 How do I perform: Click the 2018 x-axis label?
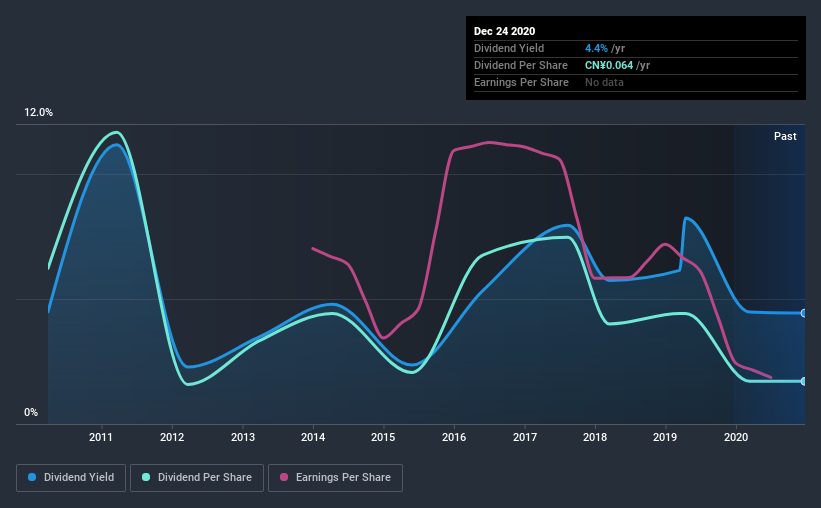595,437
